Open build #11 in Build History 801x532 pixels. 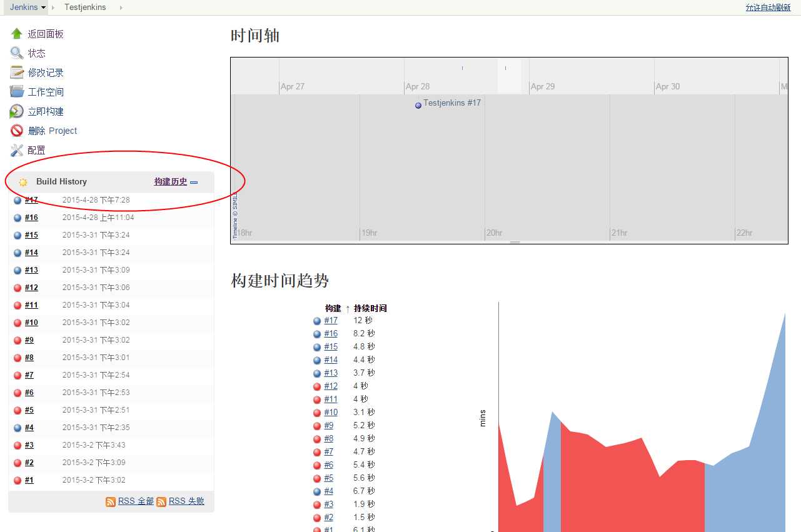31,305
